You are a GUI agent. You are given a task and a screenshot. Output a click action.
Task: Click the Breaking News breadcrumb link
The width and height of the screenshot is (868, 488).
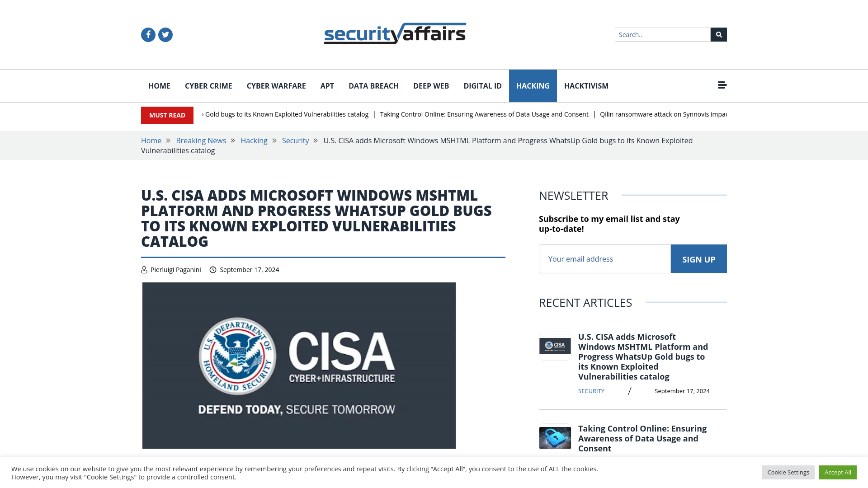tap(201, 141)
